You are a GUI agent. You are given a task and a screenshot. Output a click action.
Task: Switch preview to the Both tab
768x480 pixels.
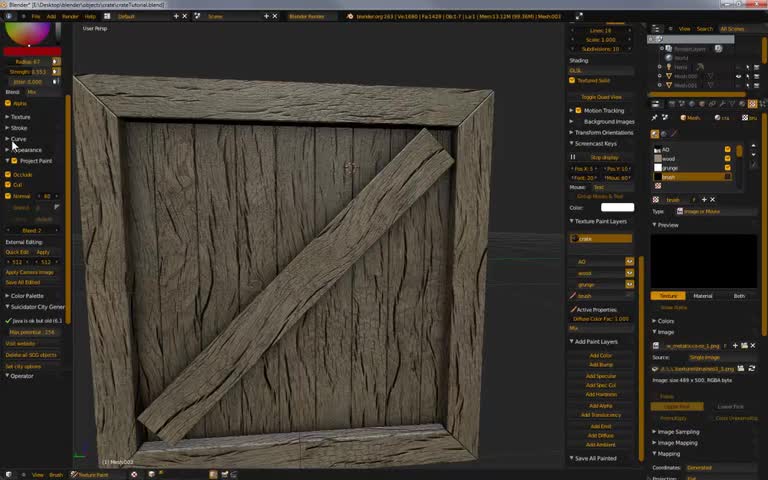tap(739, 296)
